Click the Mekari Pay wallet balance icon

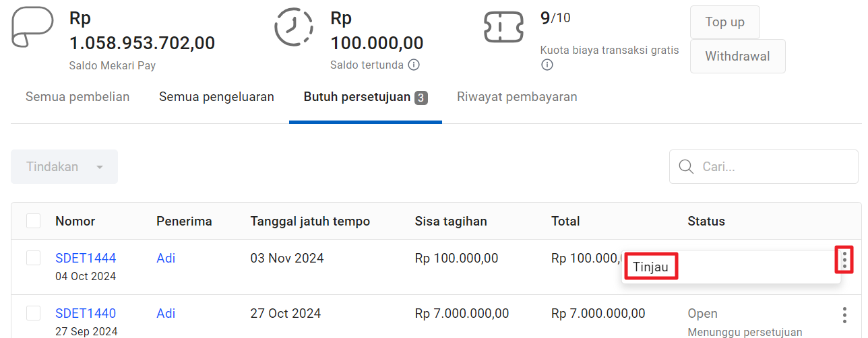tap(32, 27)
